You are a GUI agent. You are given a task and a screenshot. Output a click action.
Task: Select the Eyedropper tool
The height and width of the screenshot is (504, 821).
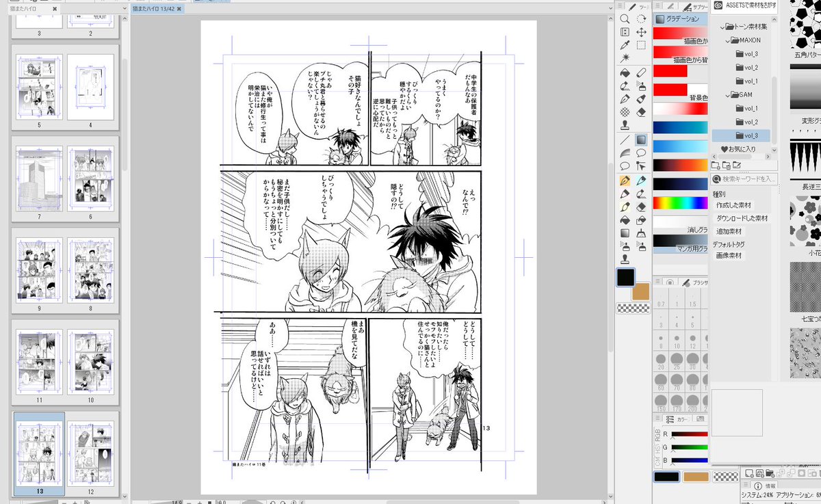(x=625, y=45)
